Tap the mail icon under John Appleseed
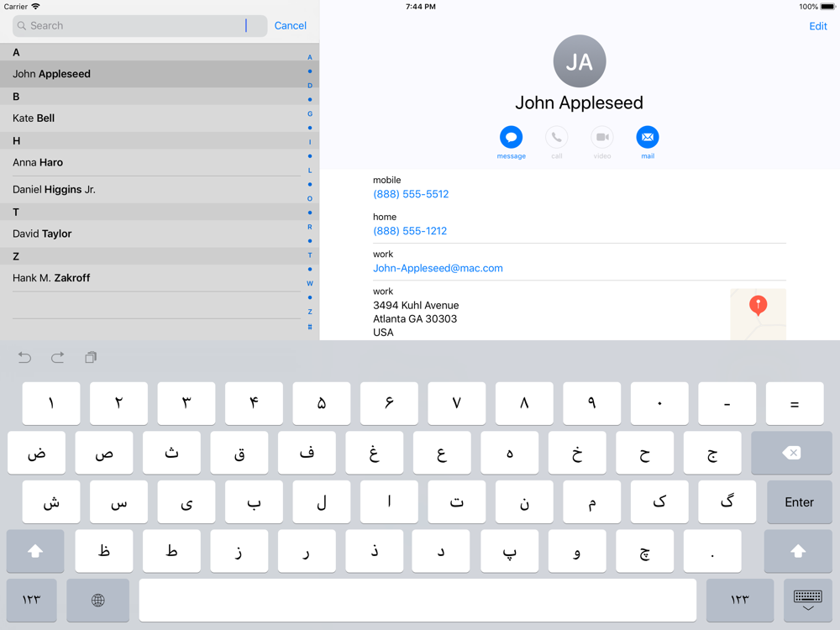This screenshot has height=630, width=840. click(x=647, y=137)
